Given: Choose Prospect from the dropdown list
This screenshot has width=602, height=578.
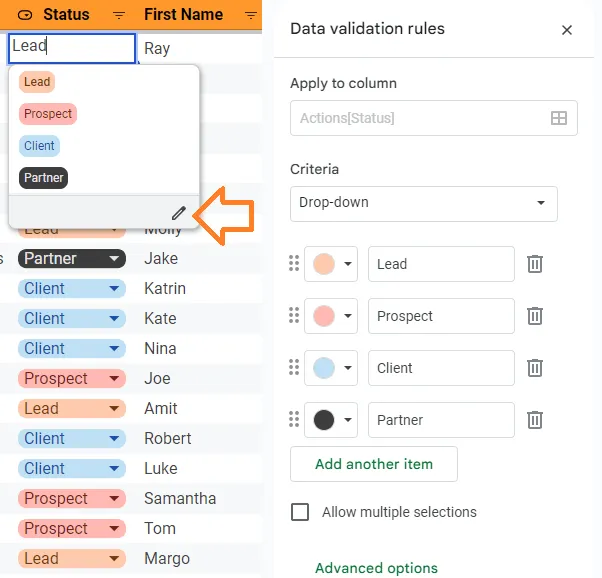Looking at the screenshot, I should (x=48, y=114).
